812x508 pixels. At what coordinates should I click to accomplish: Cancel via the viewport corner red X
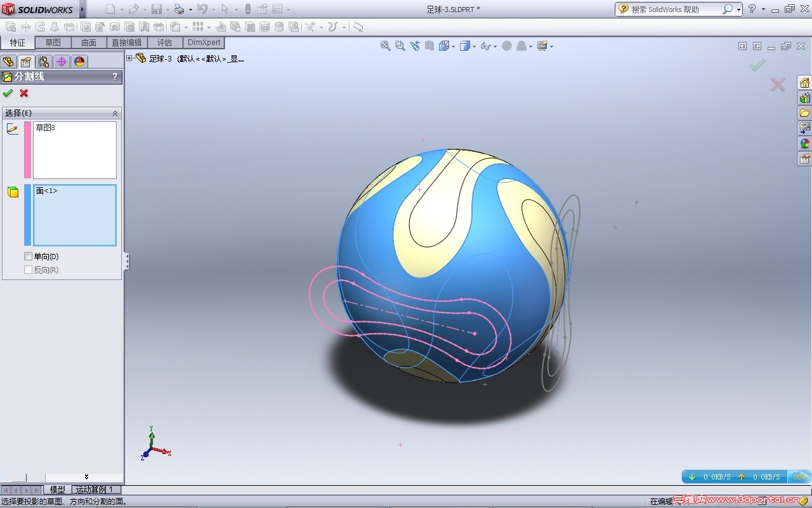click(x=778, y=84)
